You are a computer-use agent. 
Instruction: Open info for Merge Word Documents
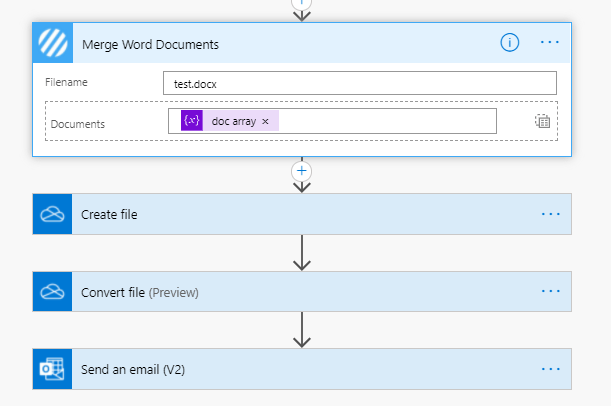point(510,42)
